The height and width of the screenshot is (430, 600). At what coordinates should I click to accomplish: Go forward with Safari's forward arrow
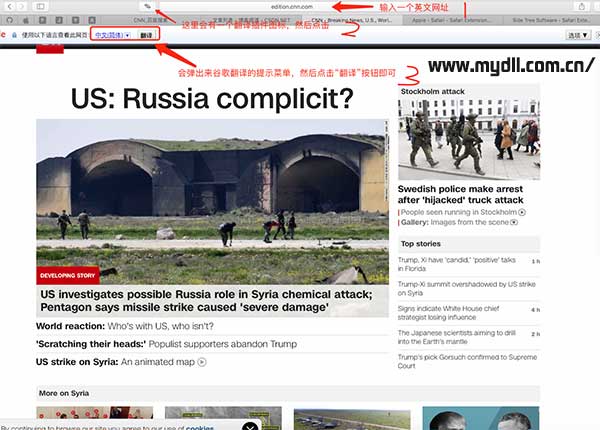click(22, 6)
